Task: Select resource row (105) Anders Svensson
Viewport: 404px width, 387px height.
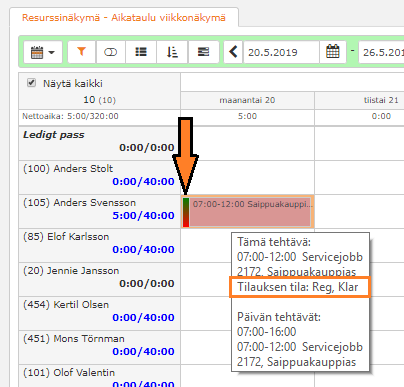Action: pyautogui.click(x=99, y=212)
